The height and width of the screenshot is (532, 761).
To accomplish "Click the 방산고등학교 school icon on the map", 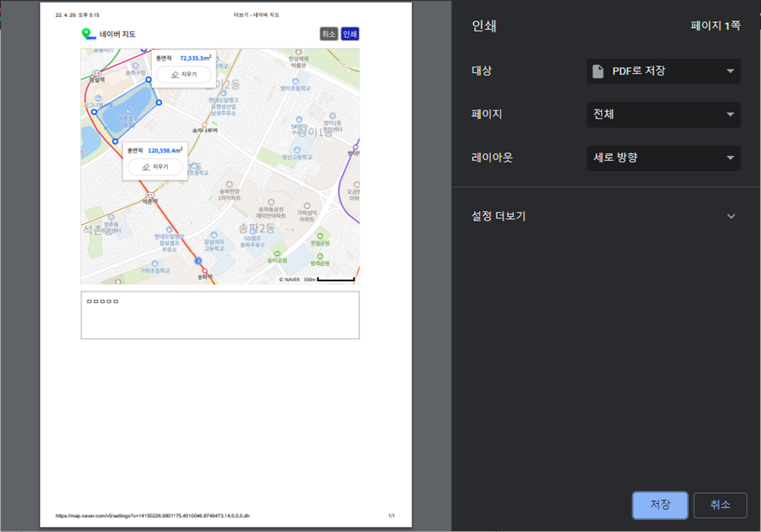I will [x=297, y=150].
